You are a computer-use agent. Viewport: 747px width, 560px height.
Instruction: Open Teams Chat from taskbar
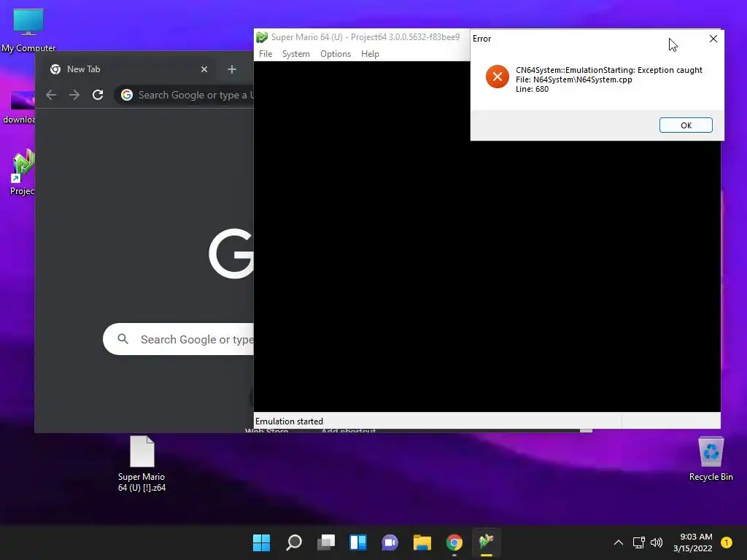(390, 542)
